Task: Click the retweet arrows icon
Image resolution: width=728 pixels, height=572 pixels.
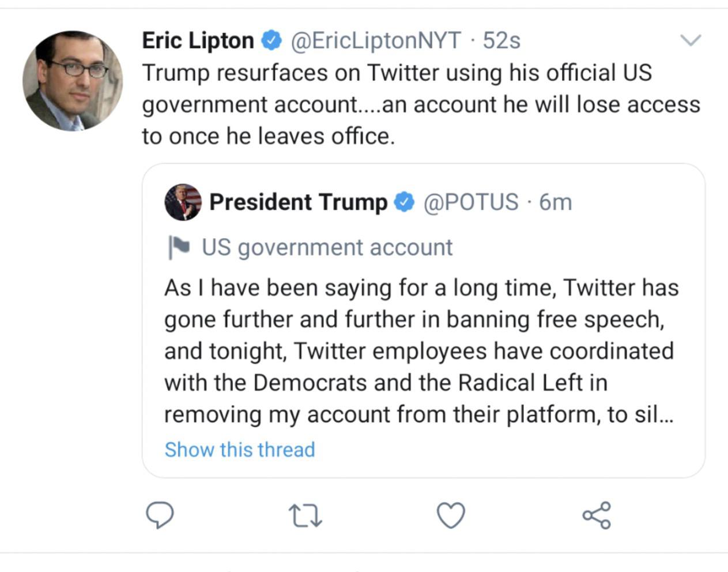Action: point(305,515)
